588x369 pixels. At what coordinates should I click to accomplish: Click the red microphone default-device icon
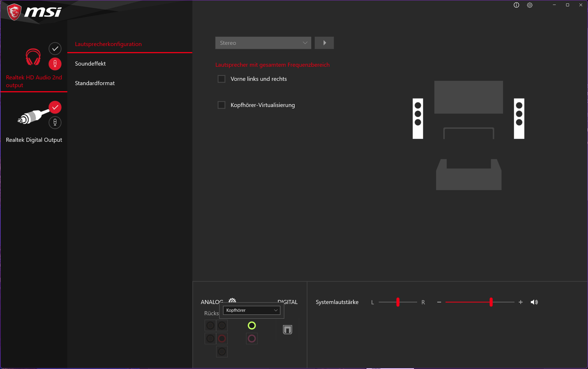click(x=55, y=64)
